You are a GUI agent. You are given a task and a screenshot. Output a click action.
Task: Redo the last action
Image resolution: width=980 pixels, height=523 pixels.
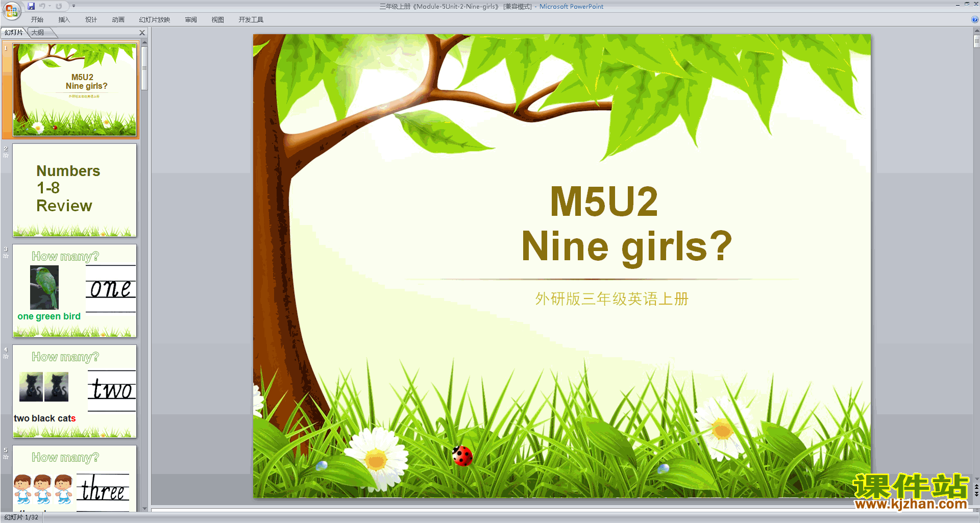[59, 6]
